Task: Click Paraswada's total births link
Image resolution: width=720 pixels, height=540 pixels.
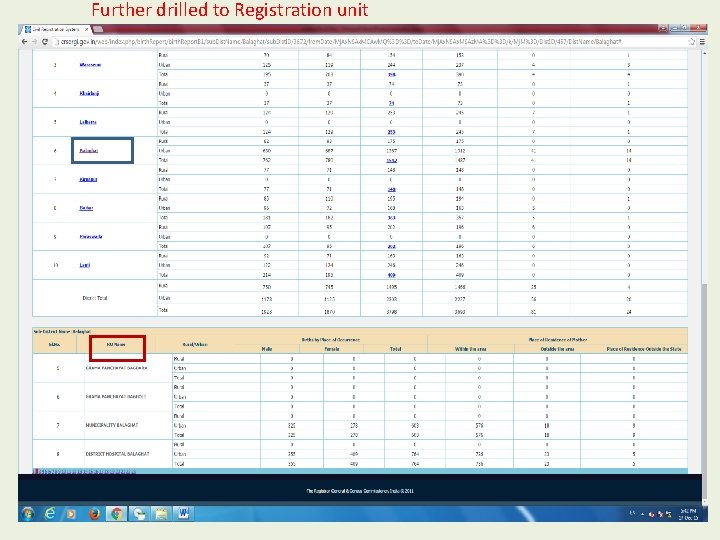Action: (391, 247)
